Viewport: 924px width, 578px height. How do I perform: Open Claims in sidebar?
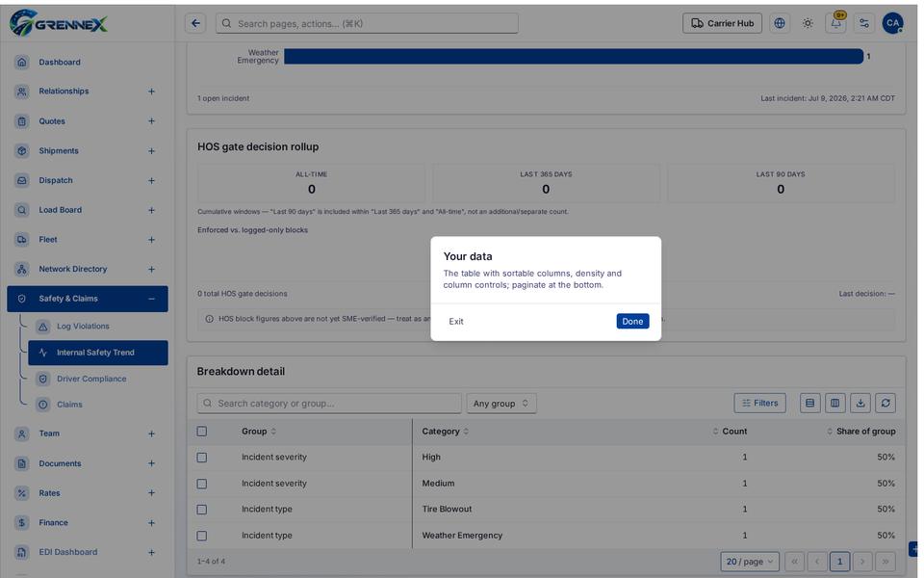click(x=69, y=405)
